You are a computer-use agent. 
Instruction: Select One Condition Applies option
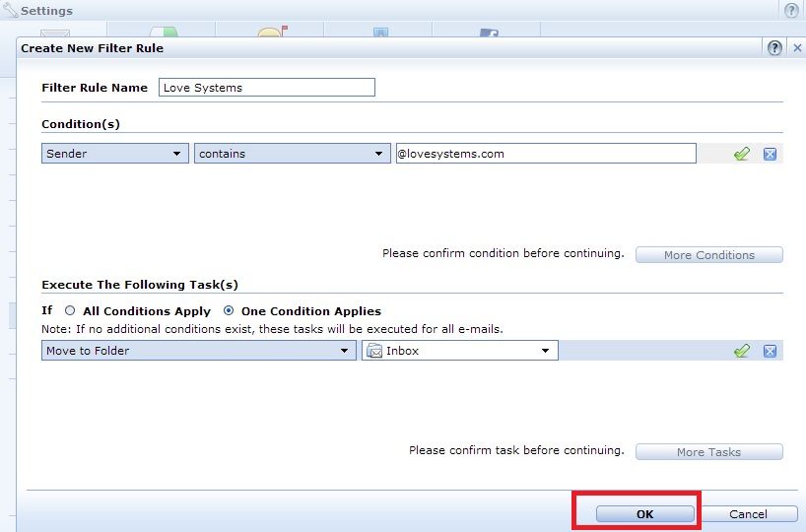pyautogui.click(x=229, y=310)
